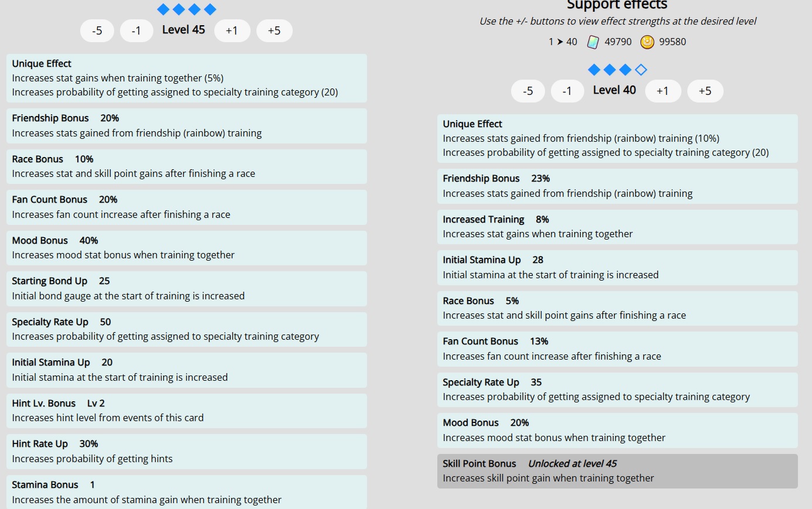Click the Friendship Bonus 23% row
Viewport: 812px width, 509px height.
[618, 186]
